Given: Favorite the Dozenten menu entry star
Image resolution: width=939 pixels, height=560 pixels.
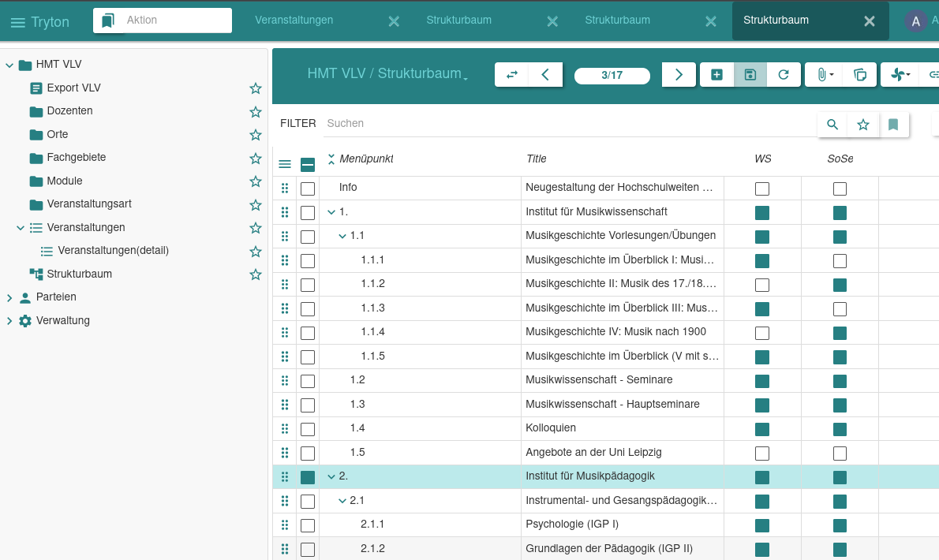Looking at the screenshot, I should pos(255,111).
